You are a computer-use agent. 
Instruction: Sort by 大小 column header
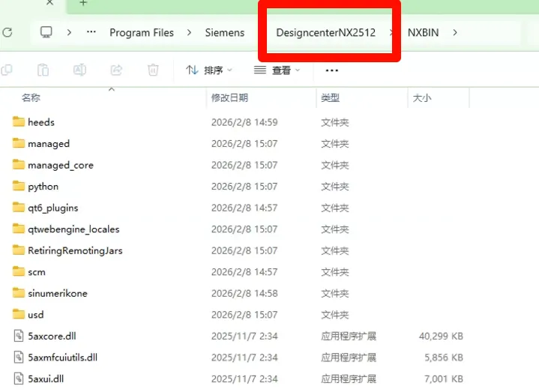coord(422,98)
